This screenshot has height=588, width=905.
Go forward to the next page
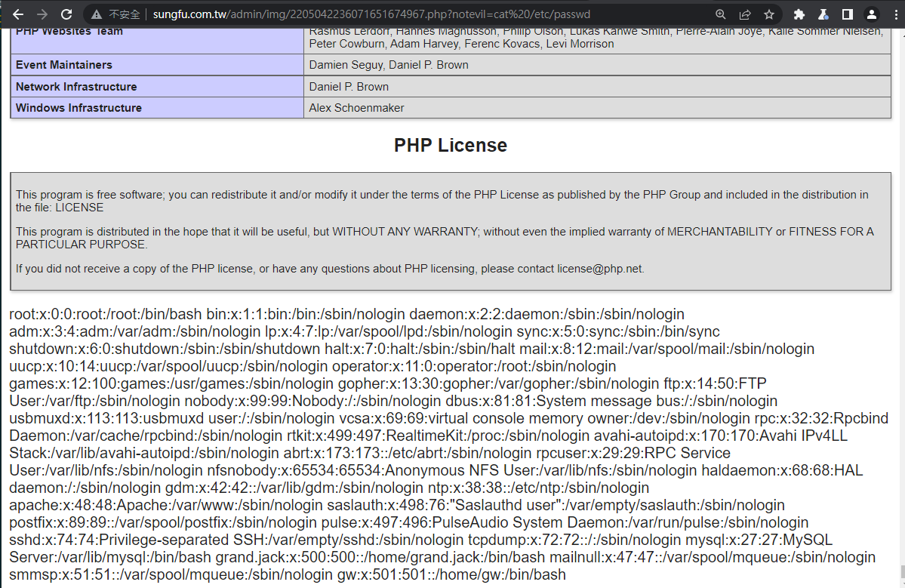coord(42,14)
